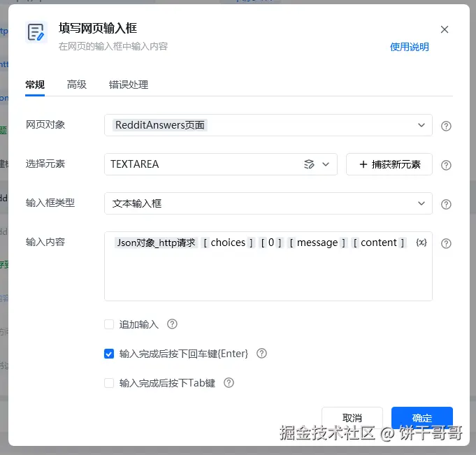Click the RedditAnswers页面 tag
Screen dimensions: 476x455
click(x=160, y=125)
